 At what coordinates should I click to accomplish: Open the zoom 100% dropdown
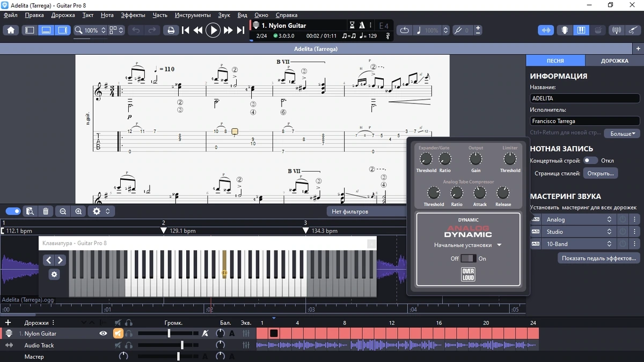[x=91, y=30]
